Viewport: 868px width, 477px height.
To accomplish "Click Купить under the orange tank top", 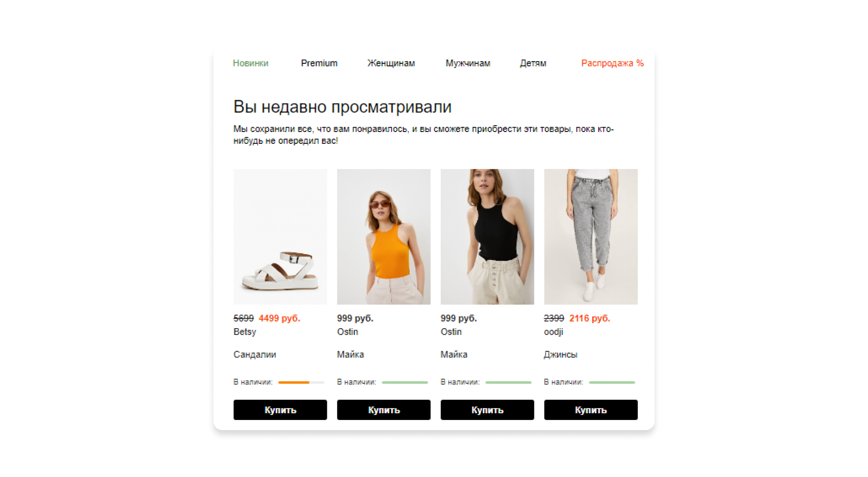I will pos(384,410).
